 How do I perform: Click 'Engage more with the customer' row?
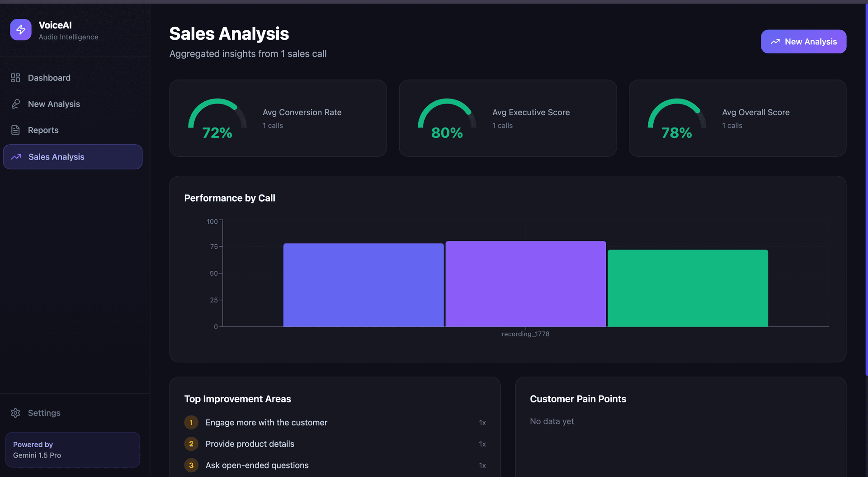pos(335,422)
